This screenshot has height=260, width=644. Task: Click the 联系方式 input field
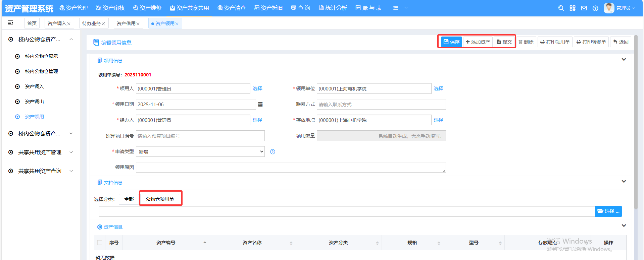tap(381, 104)
